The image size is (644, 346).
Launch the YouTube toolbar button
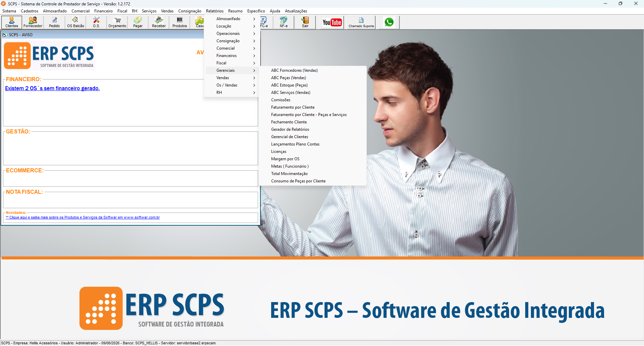332,22
